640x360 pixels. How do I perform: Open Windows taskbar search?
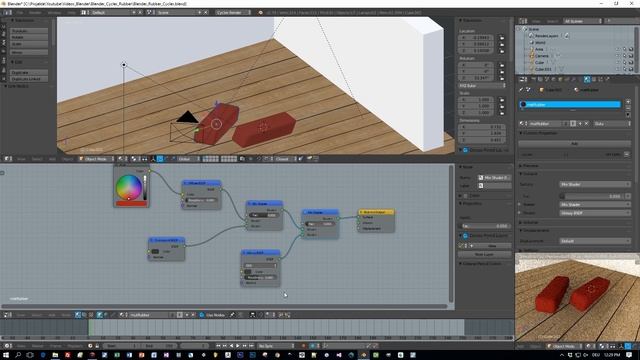point(18,355)
